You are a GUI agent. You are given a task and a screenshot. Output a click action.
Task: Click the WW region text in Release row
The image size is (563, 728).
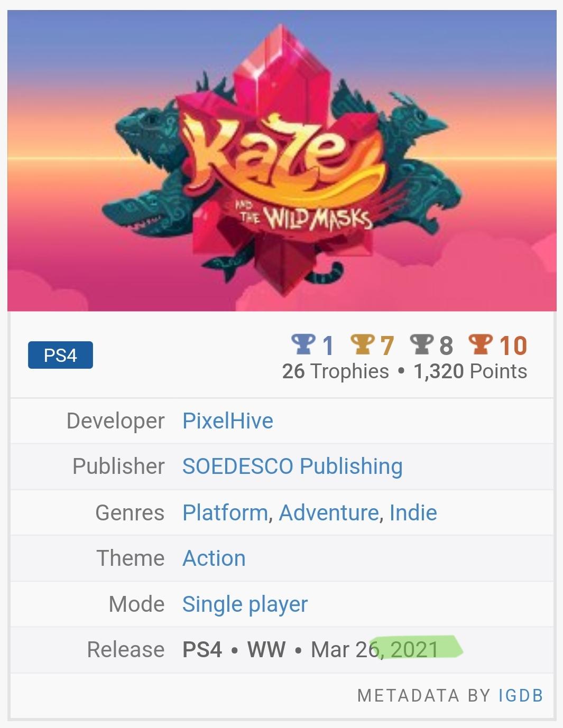click(x=266, y=649)
